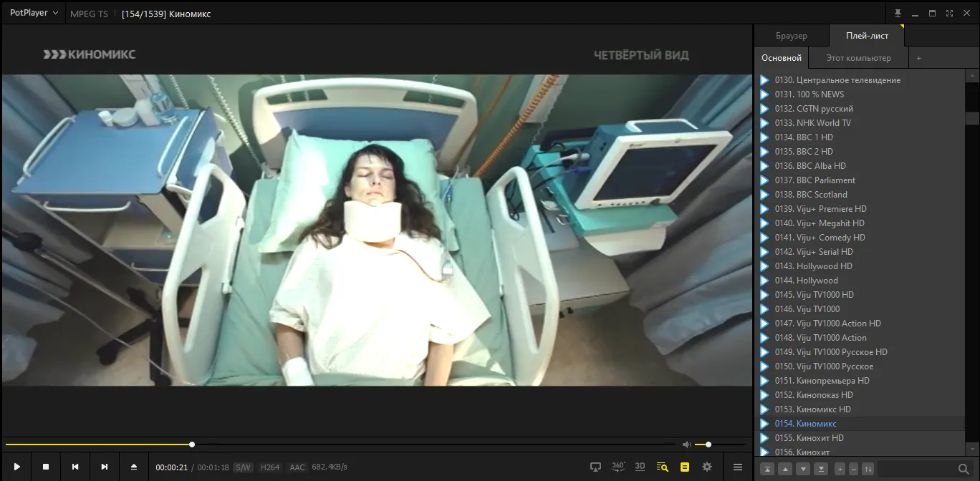980x481 pixels.
Task: Click the MPEG TS format label
Action: (89, 14)
